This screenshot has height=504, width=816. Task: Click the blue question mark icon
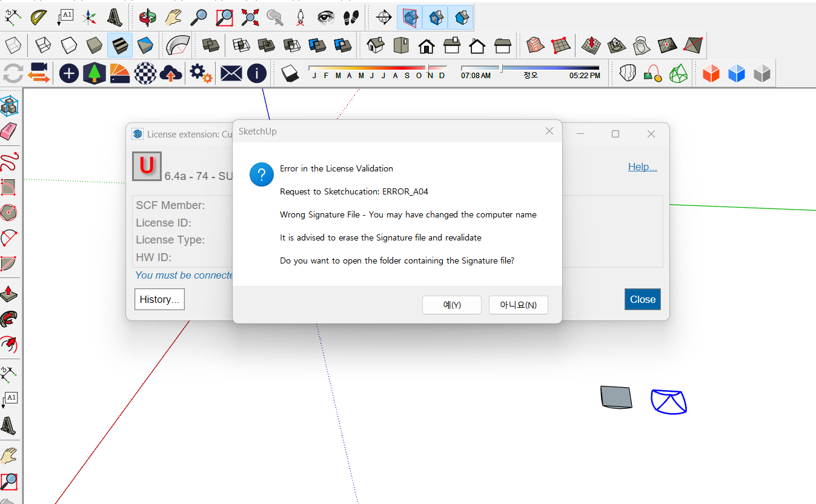pos(262,174)
